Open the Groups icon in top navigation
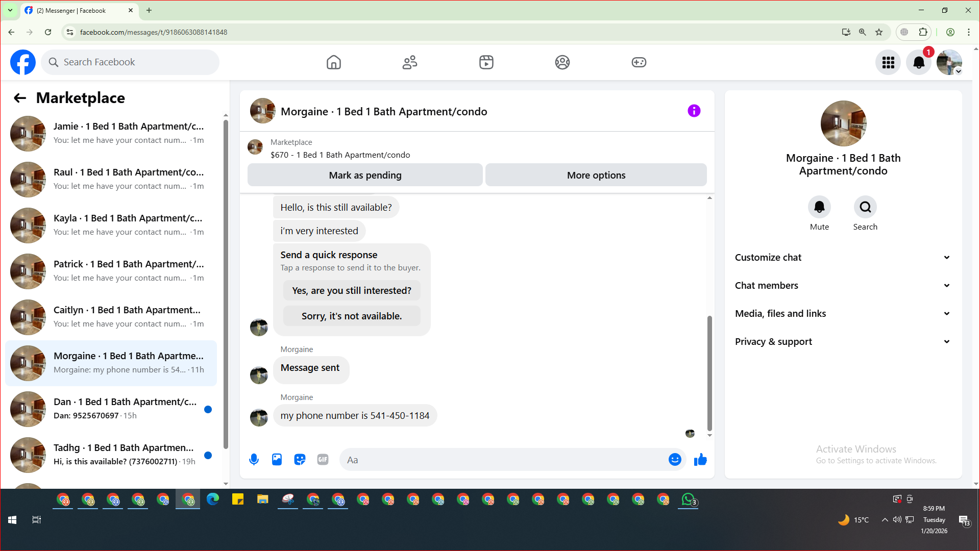 tap(562, 62)
